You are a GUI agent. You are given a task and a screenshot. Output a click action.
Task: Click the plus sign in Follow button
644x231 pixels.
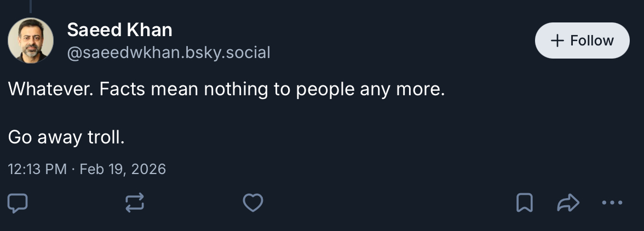(x=557, y=41)
